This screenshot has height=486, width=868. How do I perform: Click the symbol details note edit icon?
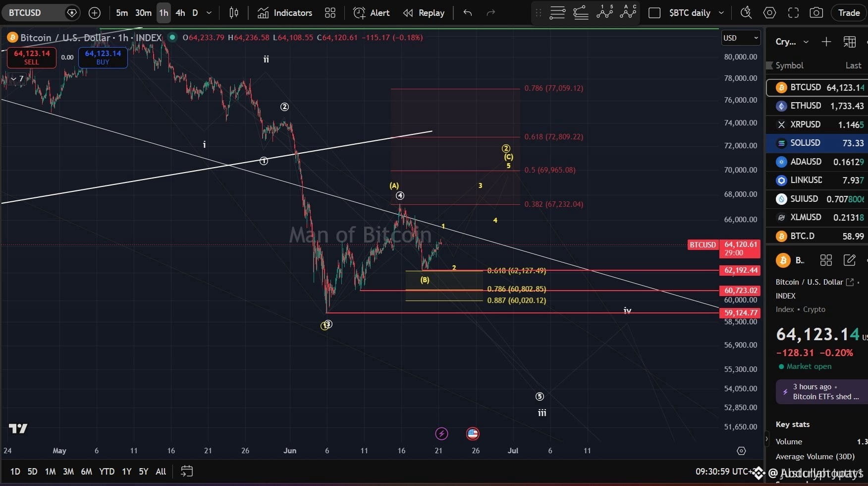click(x=850, y=260)
